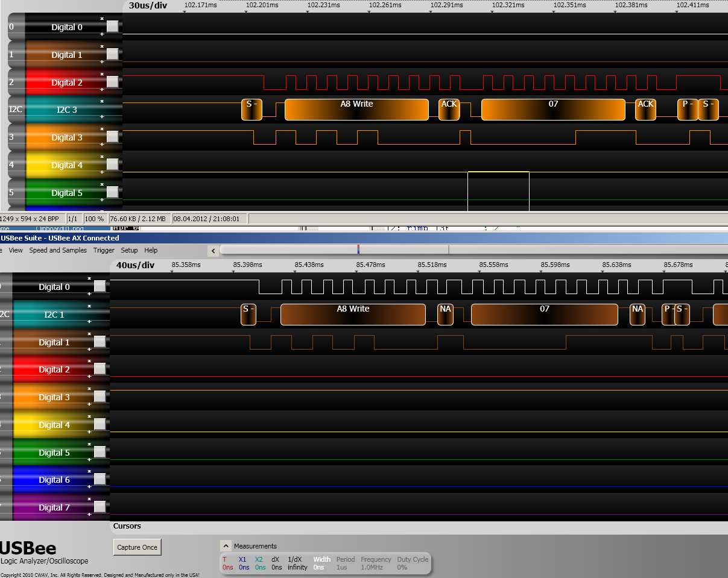Expand lower I2C 1 row with plus

(x=89, y=321)
